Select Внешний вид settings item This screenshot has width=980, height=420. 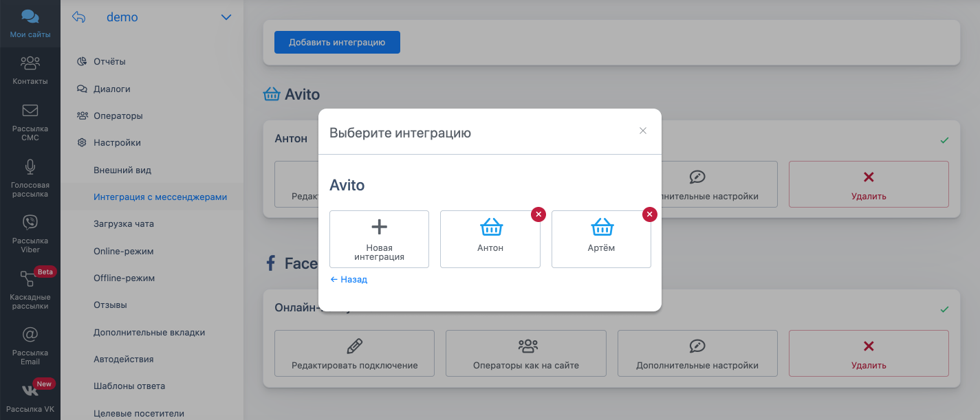[122, 170]
